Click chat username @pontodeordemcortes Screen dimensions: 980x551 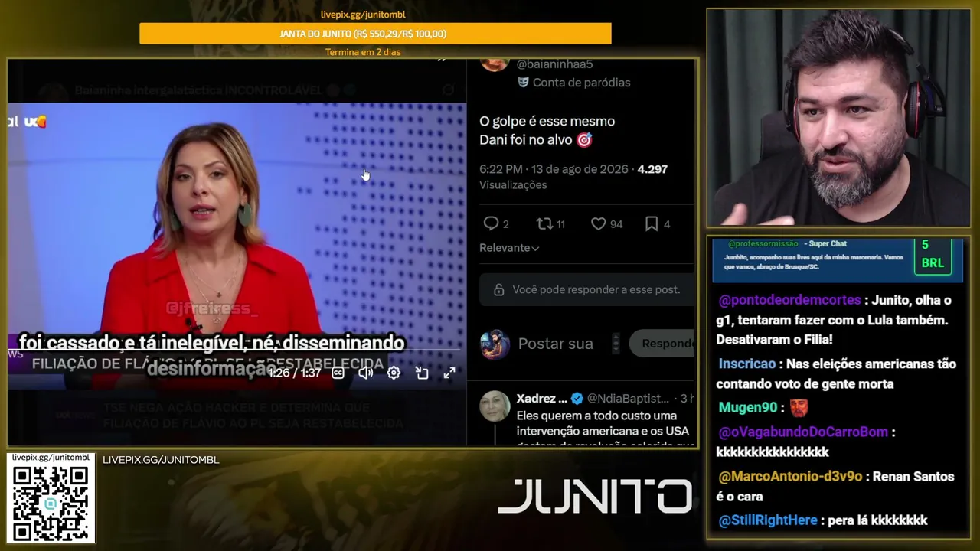[x=790, y=301]
